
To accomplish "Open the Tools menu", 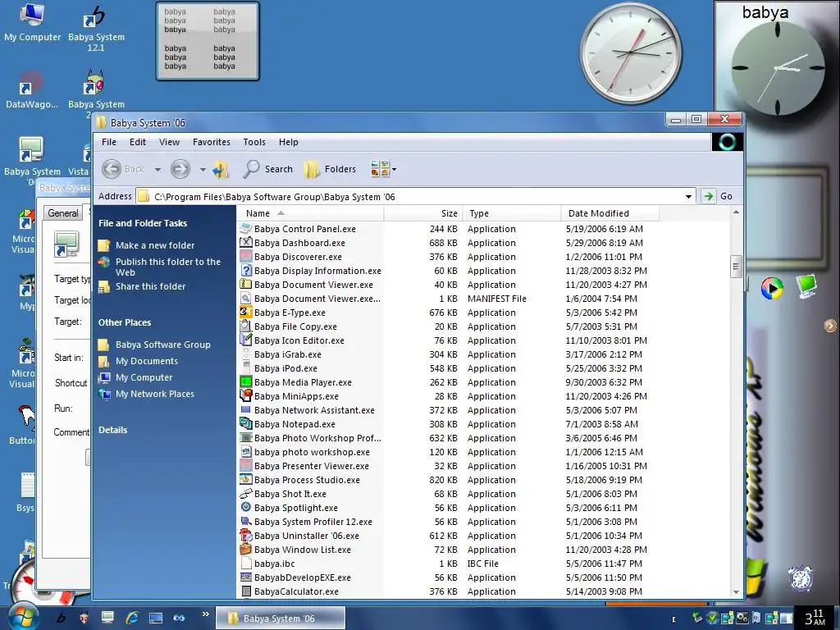I will tap(254, 142).
